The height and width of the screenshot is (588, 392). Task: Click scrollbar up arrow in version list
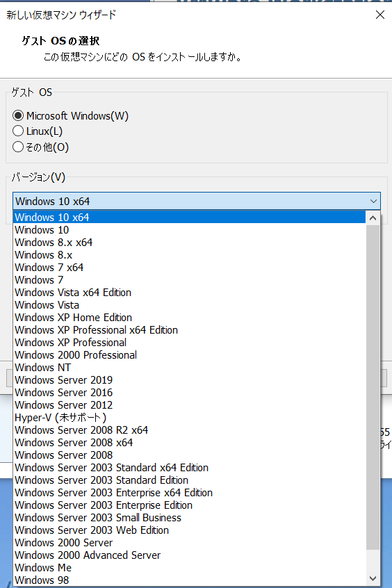pyautogui.click(x=373, y=218)
